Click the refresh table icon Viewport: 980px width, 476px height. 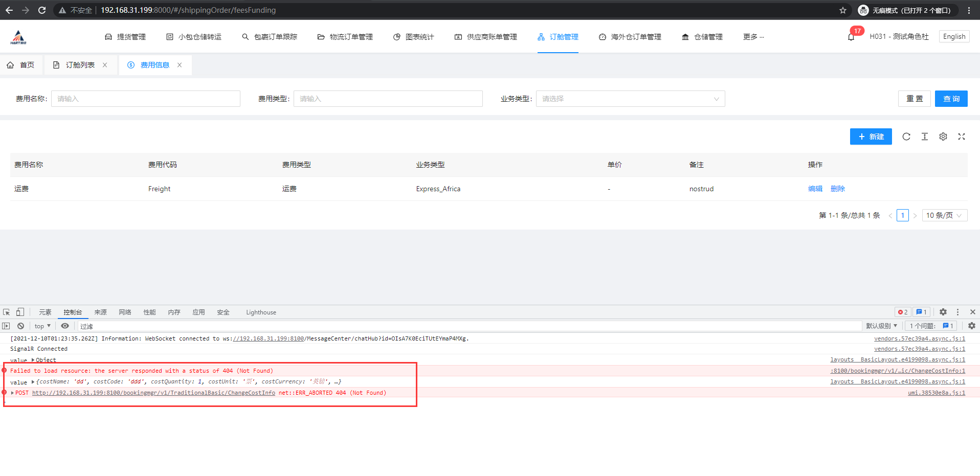pyautogui.click(x=906, y=137)
